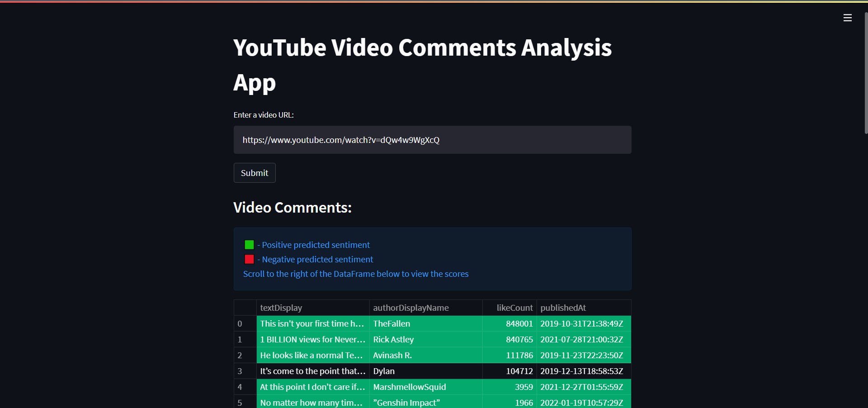Select cell 'No matter how many tim…'
This screenshot has height=408, width=868.
[x=313, y=402]
